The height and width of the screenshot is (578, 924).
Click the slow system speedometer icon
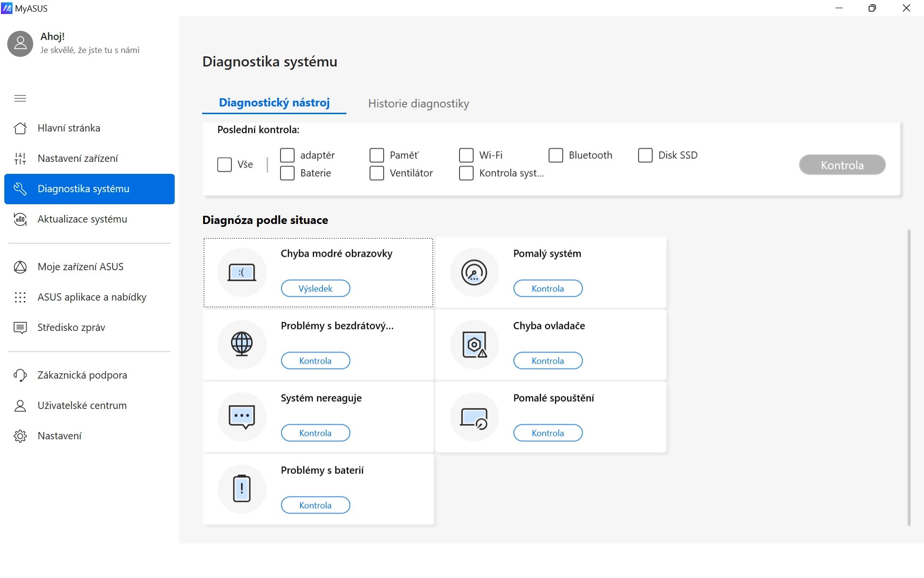pyautogui.click(x=474, y=273)
